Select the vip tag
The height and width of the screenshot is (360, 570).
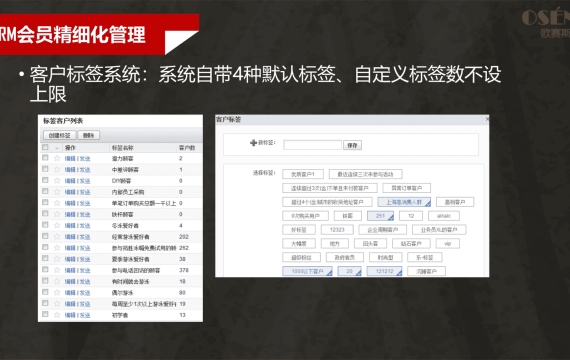pos(447,244)
